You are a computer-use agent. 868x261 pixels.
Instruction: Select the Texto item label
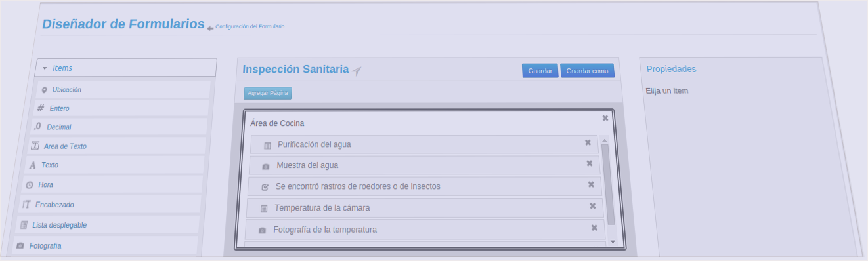[50, 165]
